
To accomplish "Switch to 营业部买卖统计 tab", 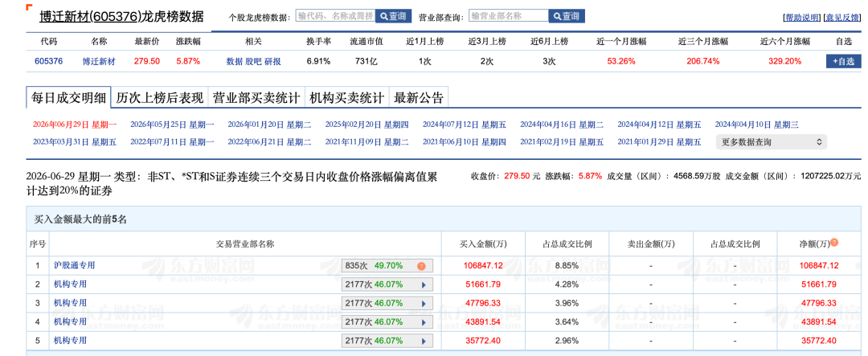I will pos(256,98).
